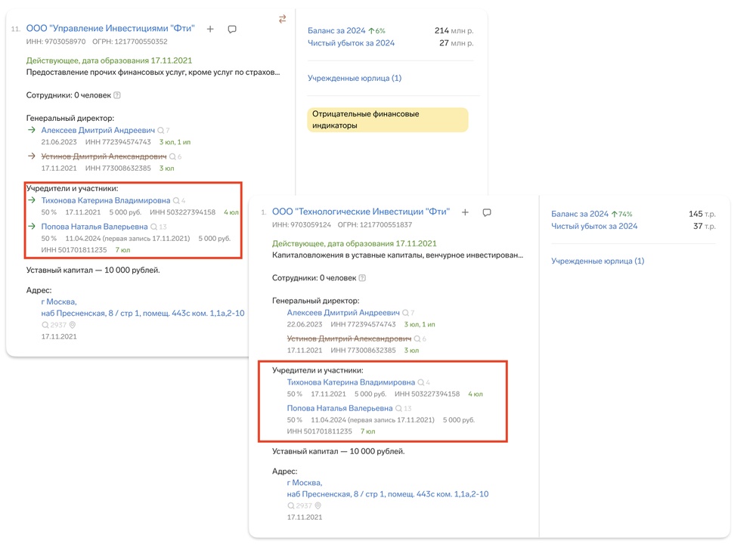Click plus icon next to "Технологические Инвестиции" title
Screen dimensions: 756x544
tap(465, 213)
